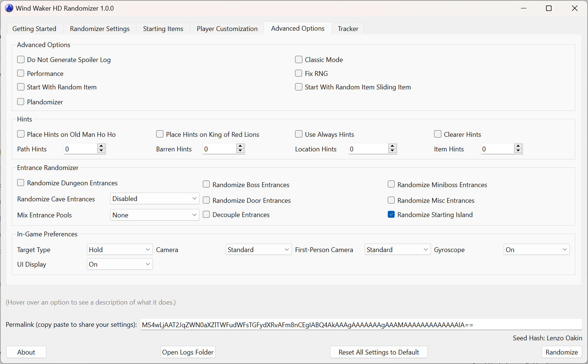
Task: Focus the Barren Hints number field
Action: [x=220, y=149]
